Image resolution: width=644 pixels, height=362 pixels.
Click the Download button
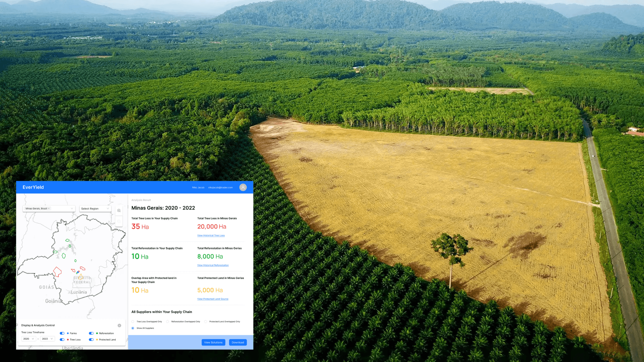click(x=238, y=342)
